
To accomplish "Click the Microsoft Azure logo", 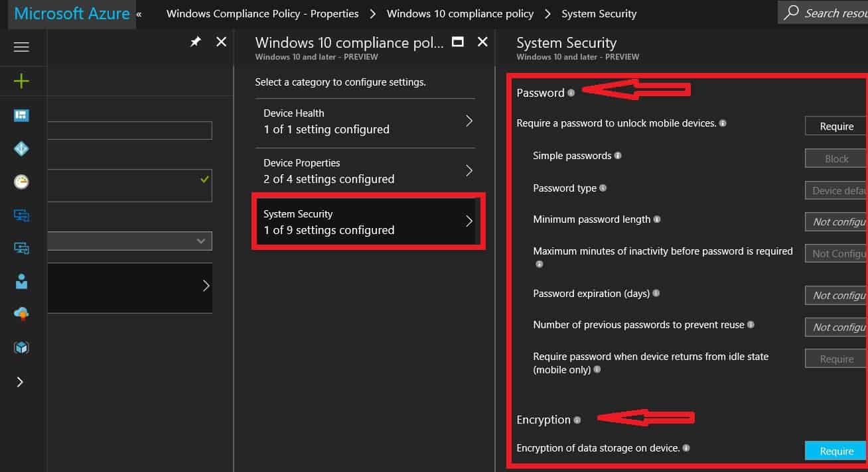I will [x=72, y=14].
